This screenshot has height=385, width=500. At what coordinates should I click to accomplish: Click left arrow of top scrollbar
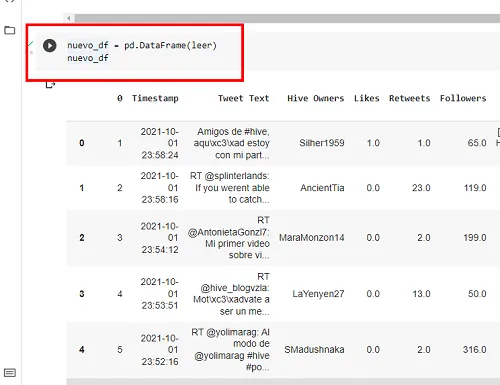point(69,18)
